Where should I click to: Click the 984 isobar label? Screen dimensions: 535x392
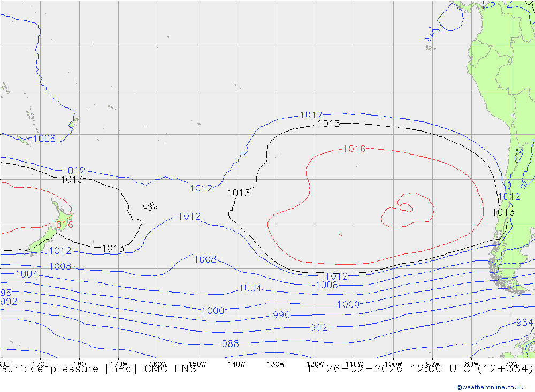point(524,322)
